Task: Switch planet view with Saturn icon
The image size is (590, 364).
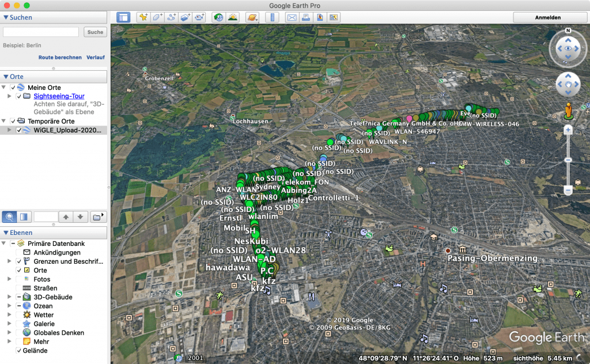Action: point(252,17)
